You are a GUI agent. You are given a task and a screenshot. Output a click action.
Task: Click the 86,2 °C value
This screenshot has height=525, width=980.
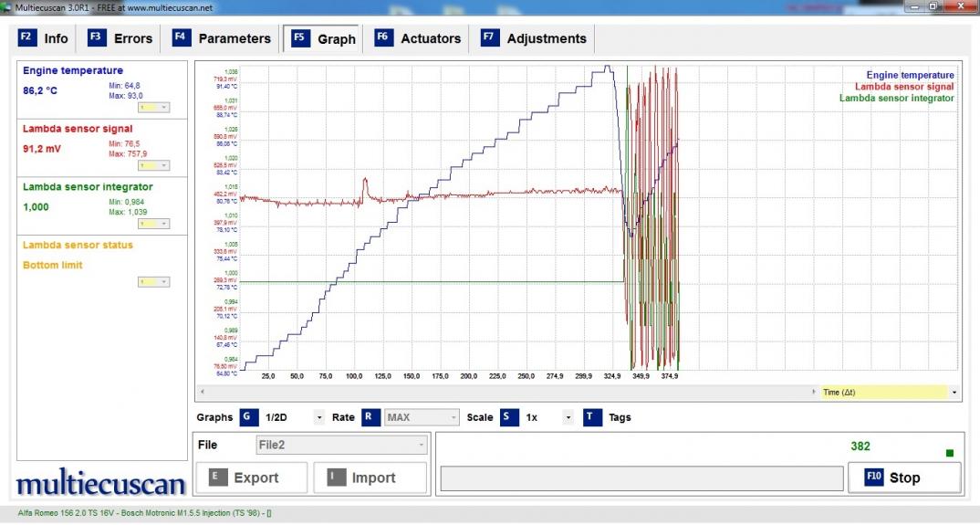pyautogui.click(x=40, y=90)
